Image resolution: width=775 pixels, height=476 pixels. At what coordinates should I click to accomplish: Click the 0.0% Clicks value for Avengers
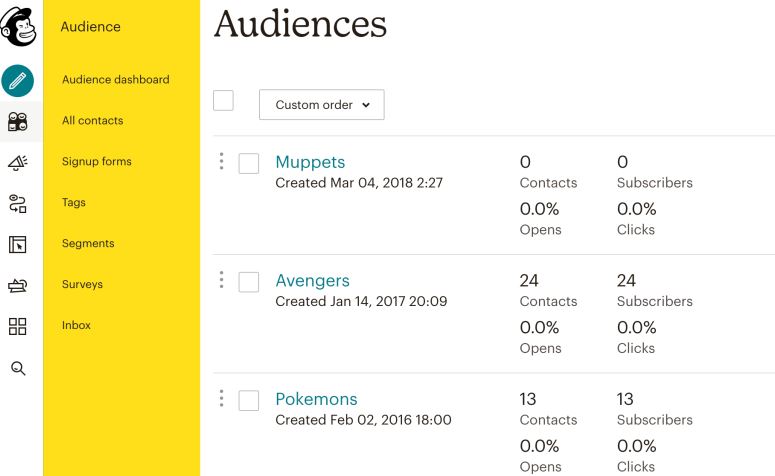click(x=637, y=328)
